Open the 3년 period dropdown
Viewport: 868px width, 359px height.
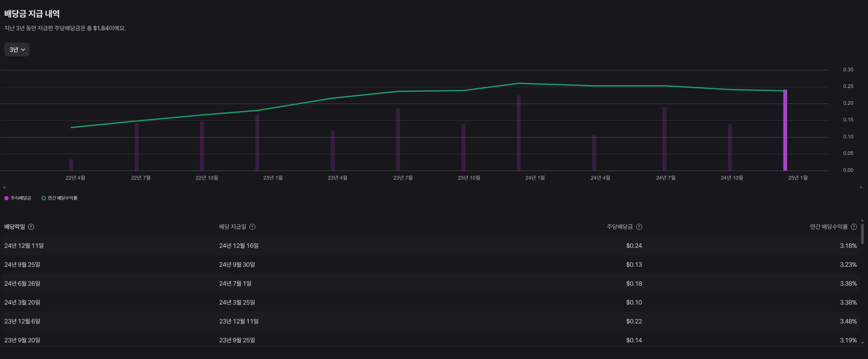click(17, 50)
